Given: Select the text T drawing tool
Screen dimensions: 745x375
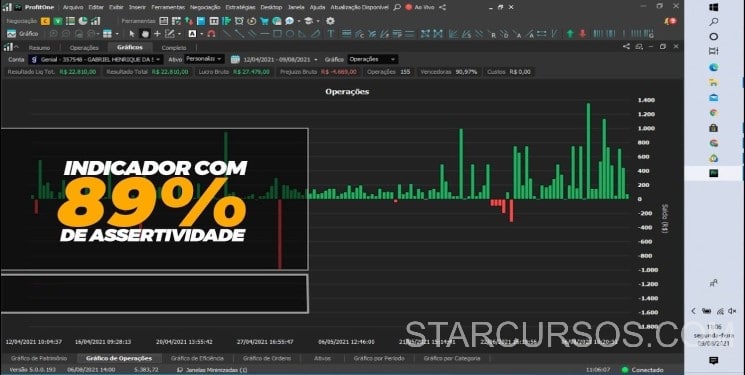Looking at the screenshot, I should pyautogui.click(x=331, y=34).
